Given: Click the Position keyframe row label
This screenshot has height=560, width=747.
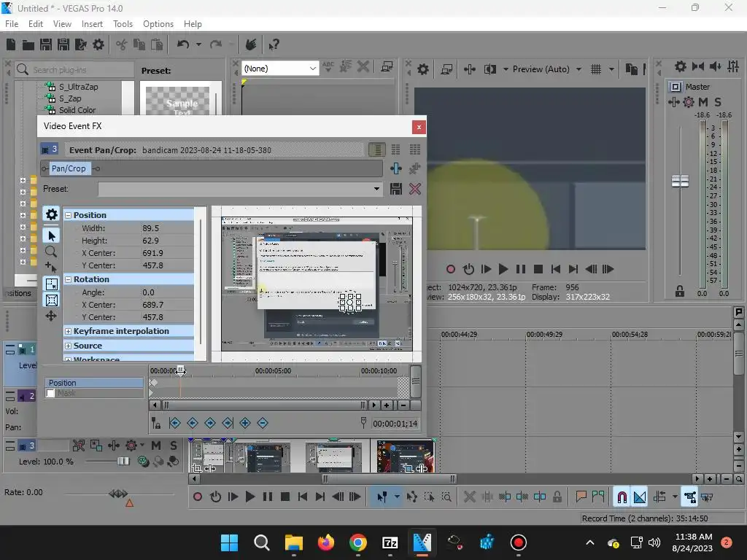Looking at the screenshot, I should tap(94, 383).
